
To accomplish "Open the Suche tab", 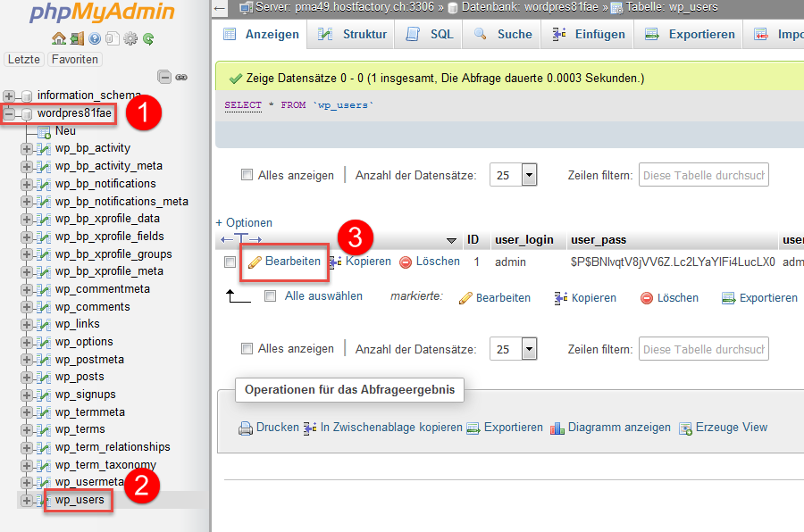I will [x=502, y=34].
